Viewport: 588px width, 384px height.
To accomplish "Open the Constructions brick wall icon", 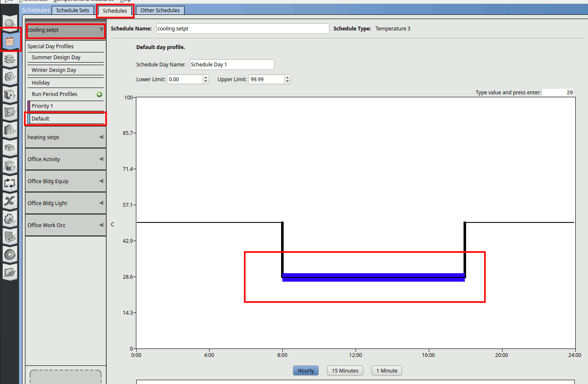I will click(9, 59).
